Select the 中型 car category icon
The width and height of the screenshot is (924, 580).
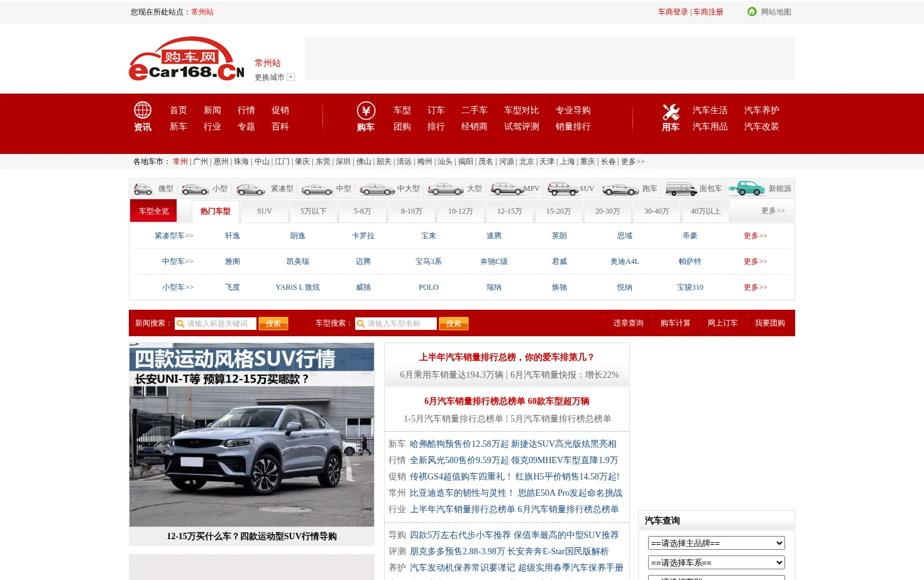click(x=317, y=189)
